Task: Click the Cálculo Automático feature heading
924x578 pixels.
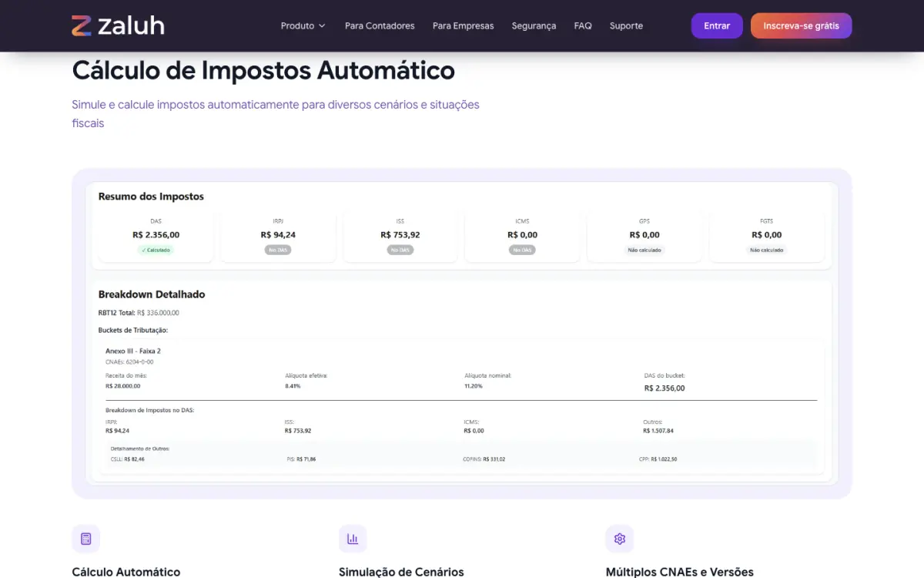Action: (126, 572)
